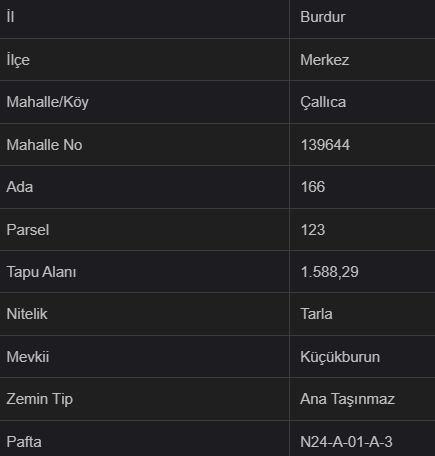This screenshot has width=435, height=456.
Task: Select the Tapu Alanı value 1.588,29
Action: pos(329,272)
